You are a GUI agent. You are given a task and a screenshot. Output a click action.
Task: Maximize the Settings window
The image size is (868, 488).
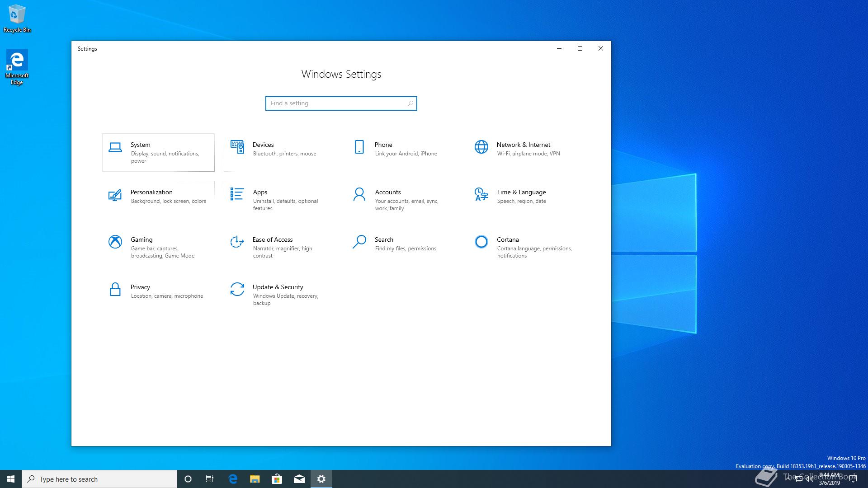[580, 48]
